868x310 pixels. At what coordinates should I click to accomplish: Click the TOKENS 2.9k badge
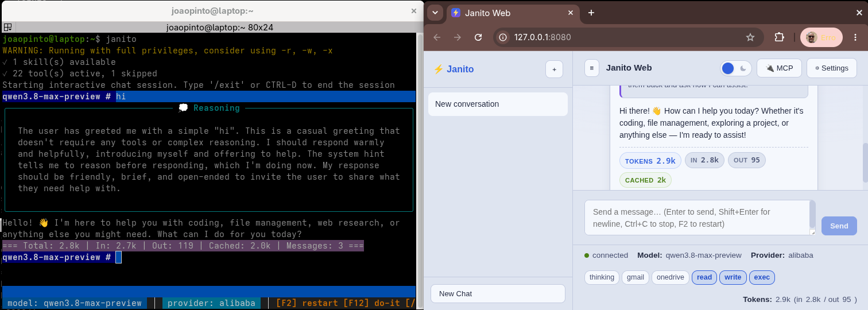click(x=650, y=161)
